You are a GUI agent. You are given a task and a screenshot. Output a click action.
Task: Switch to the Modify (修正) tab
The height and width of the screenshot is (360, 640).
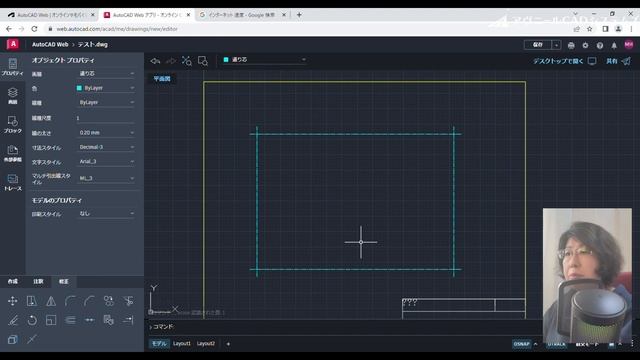[64, 282]
